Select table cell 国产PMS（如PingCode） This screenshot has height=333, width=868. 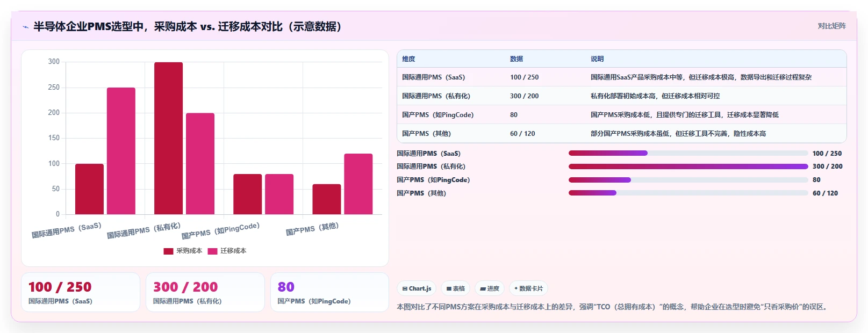click(x=438, y=114)
